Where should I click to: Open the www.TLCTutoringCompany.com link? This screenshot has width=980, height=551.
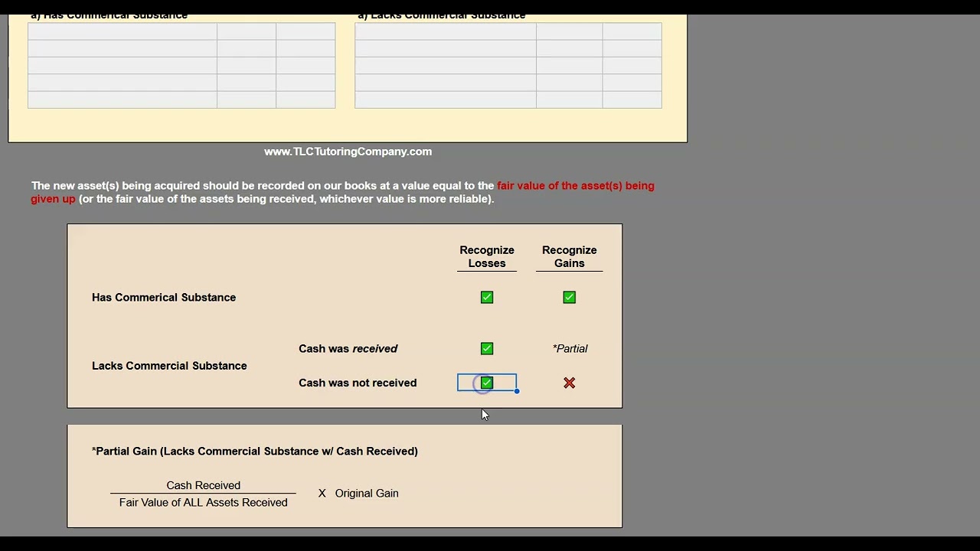(348, 152)
